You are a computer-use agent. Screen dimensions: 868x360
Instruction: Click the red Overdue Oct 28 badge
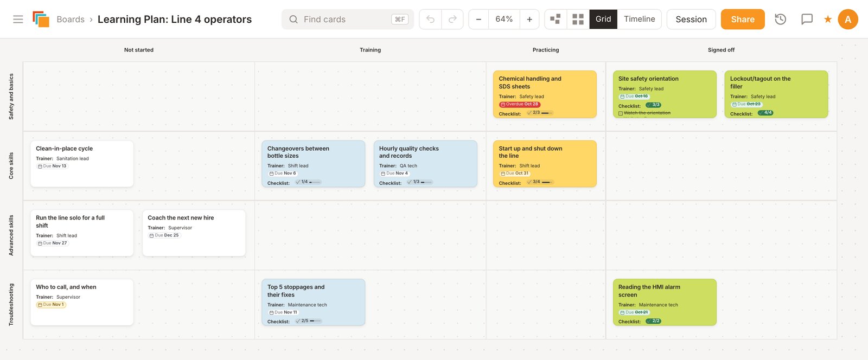520,104
